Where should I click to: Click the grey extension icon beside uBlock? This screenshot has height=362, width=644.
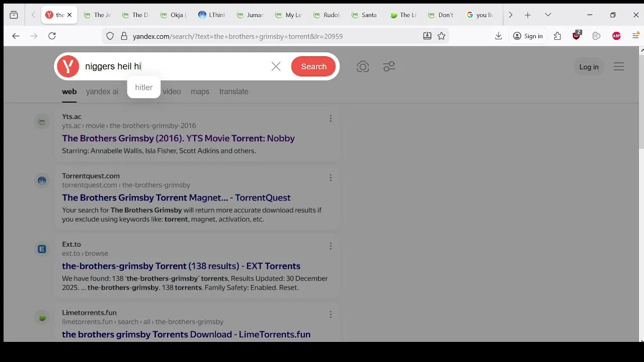596,36
